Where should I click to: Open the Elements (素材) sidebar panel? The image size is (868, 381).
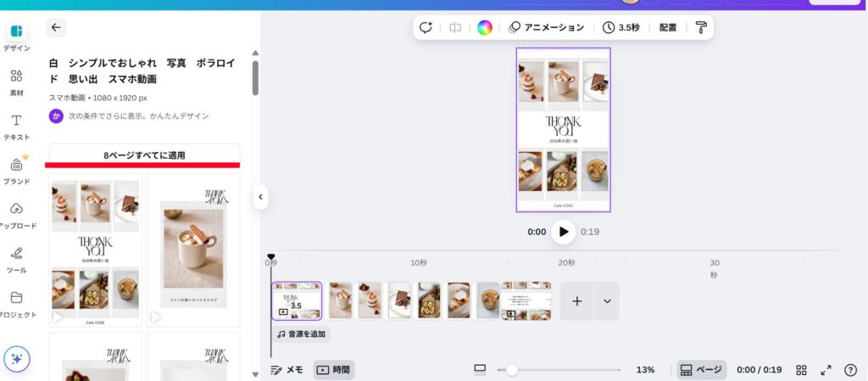tap(17, 82)
